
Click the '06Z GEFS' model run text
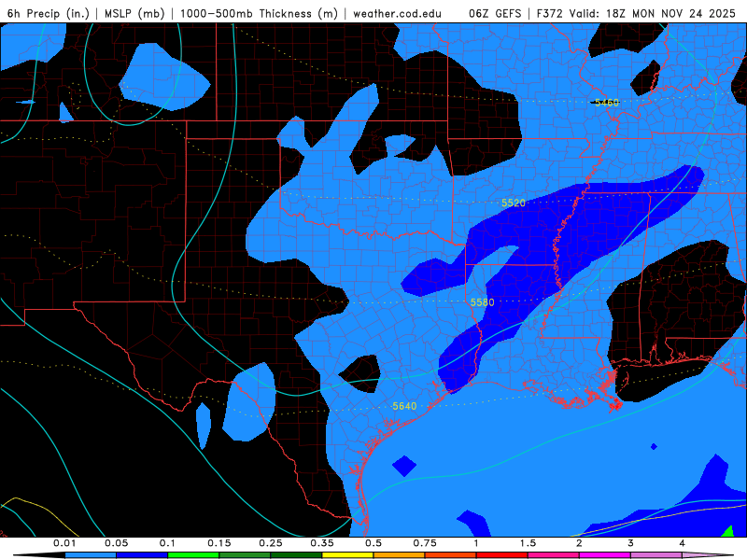(495, 14)
